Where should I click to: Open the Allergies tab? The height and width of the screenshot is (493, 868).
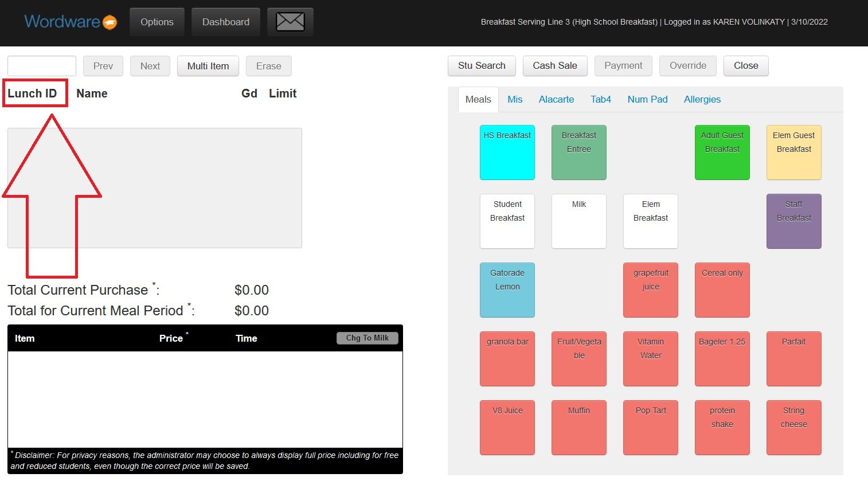(702, 99)
